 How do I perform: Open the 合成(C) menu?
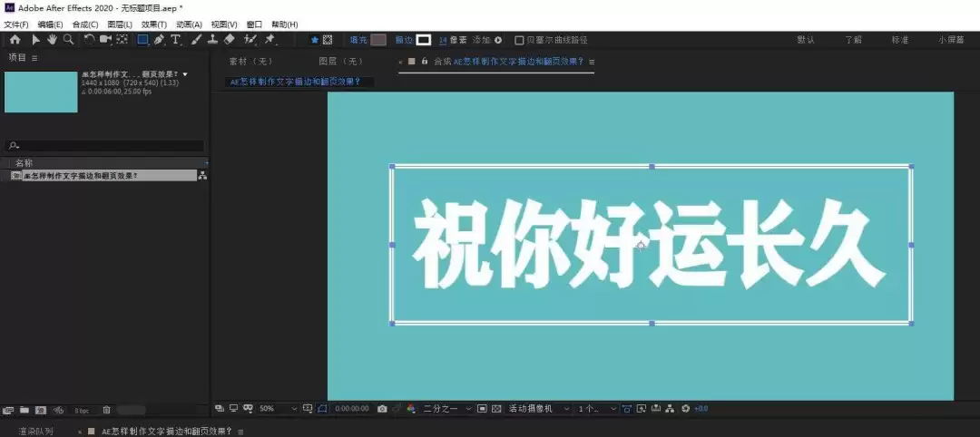point(85,24)
